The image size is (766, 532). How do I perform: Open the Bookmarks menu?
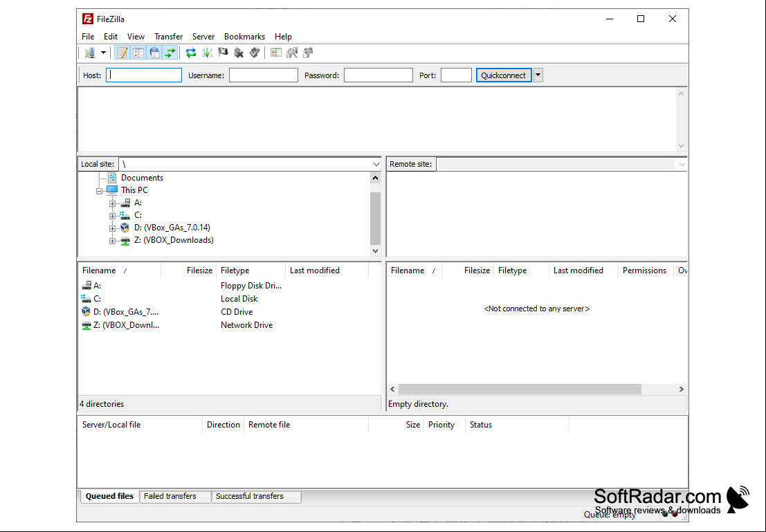pyautogui.click(x=244, y=37)
